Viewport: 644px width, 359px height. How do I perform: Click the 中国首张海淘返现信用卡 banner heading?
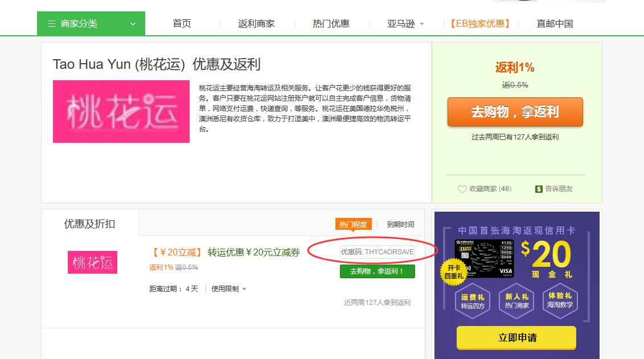click(516, 230)
